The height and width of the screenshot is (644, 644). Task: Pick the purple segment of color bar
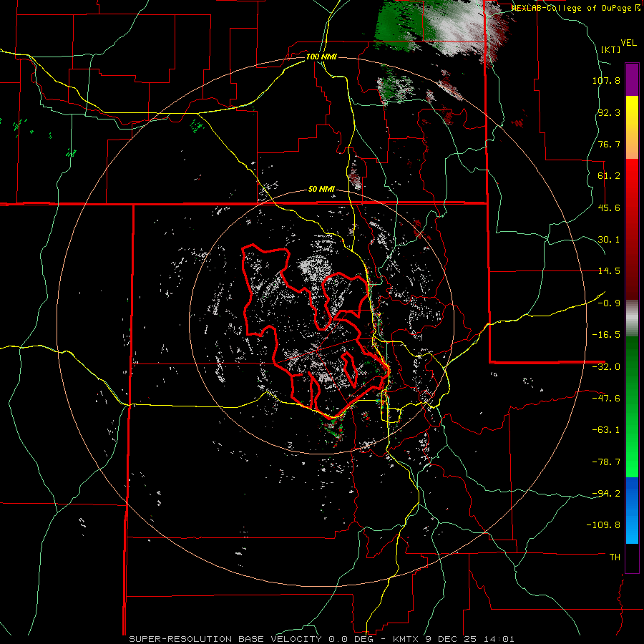click(x=632, y=79)
